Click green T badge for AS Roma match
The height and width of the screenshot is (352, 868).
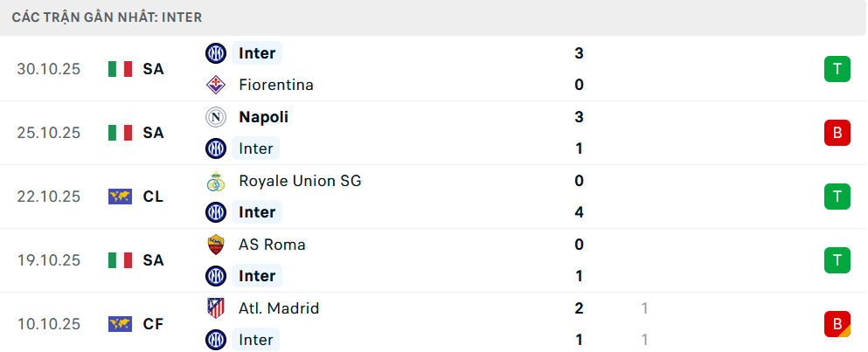coord(837,260)
